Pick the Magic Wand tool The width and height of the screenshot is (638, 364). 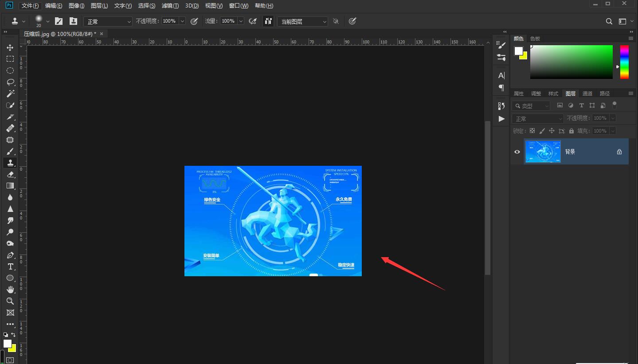[10, 94]
